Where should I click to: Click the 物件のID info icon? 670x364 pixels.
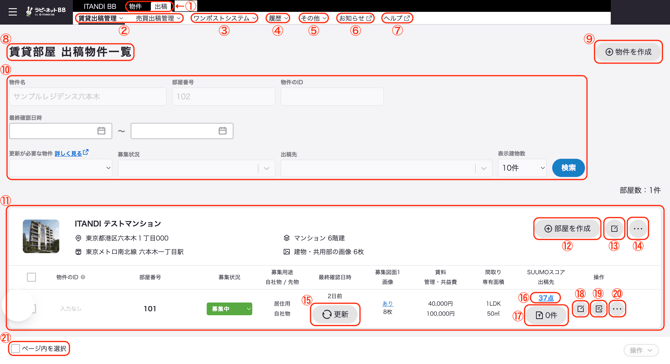(x=83, y=277)
